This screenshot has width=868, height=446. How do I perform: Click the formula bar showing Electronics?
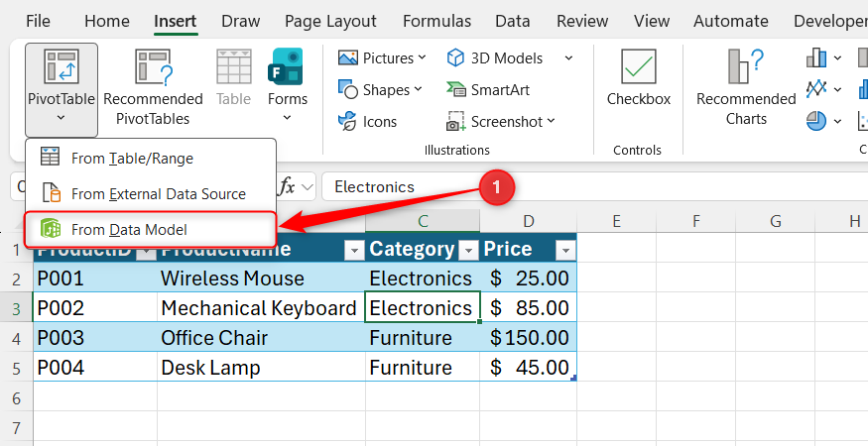click(x=594, y=187)
